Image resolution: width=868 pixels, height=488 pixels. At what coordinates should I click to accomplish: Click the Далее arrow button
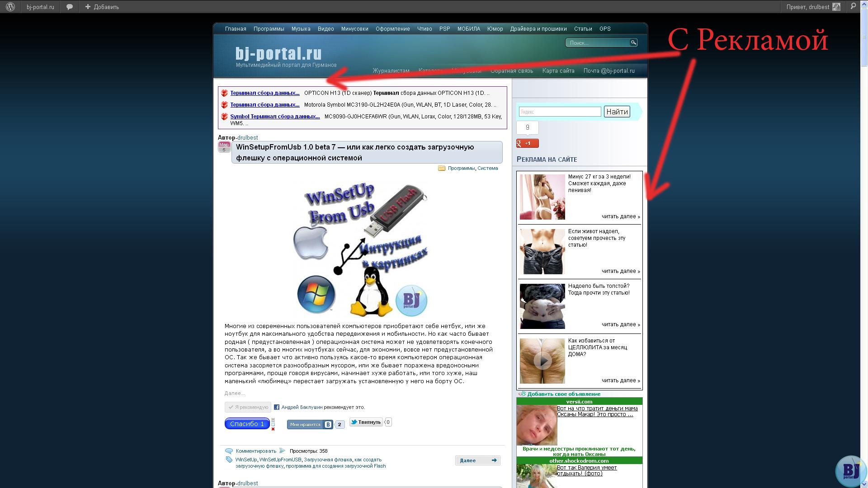pos(477,460)
